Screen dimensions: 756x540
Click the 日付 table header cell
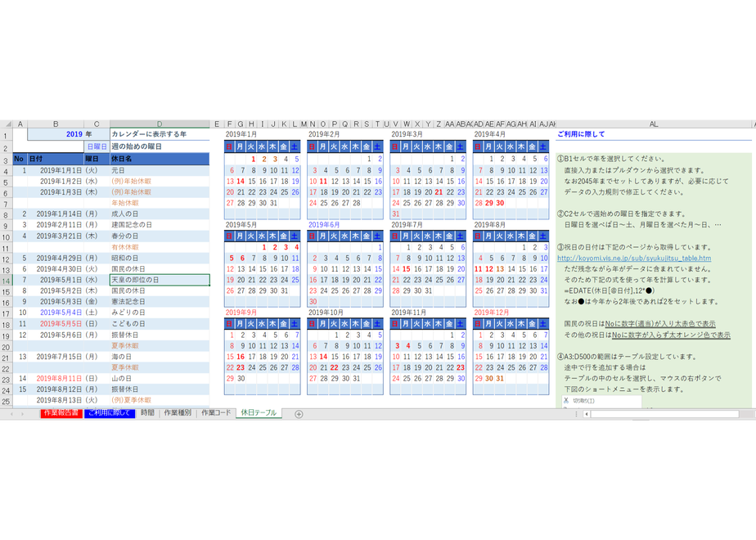[x=56, y=159]
